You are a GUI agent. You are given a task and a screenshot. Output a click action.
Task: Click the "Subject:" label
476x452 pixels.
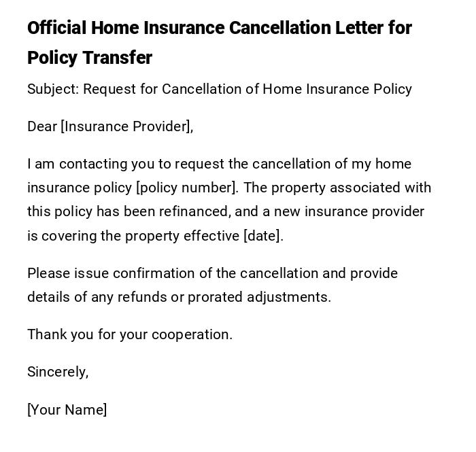(53, 89)
